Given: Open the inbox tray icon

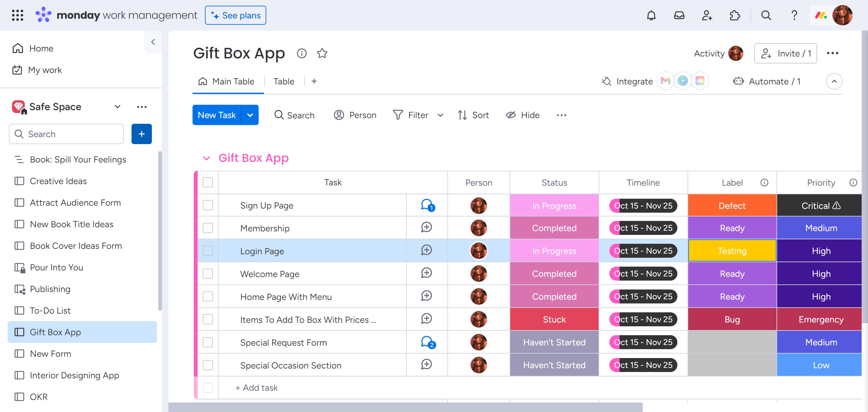Looking at the screenshot, I should point(679,16).
